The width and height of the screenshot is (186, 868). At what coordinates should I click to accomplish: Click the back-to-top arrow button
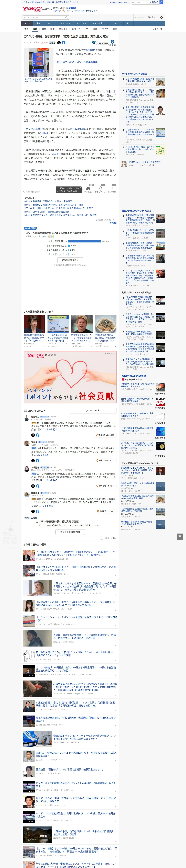click(180, 536)
